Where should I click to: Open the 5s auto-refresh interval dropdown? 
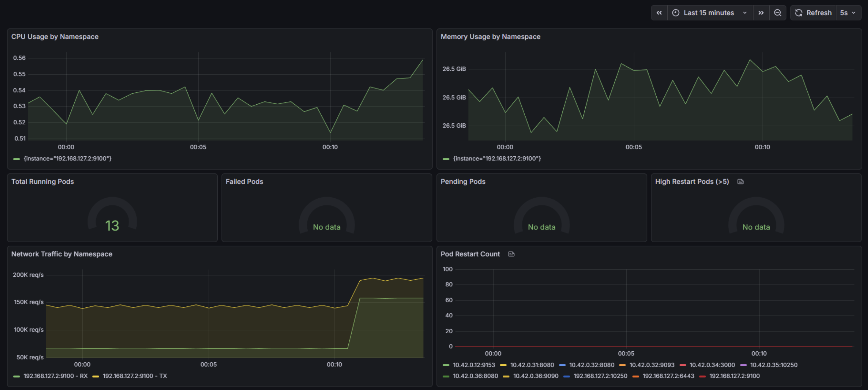848,13
